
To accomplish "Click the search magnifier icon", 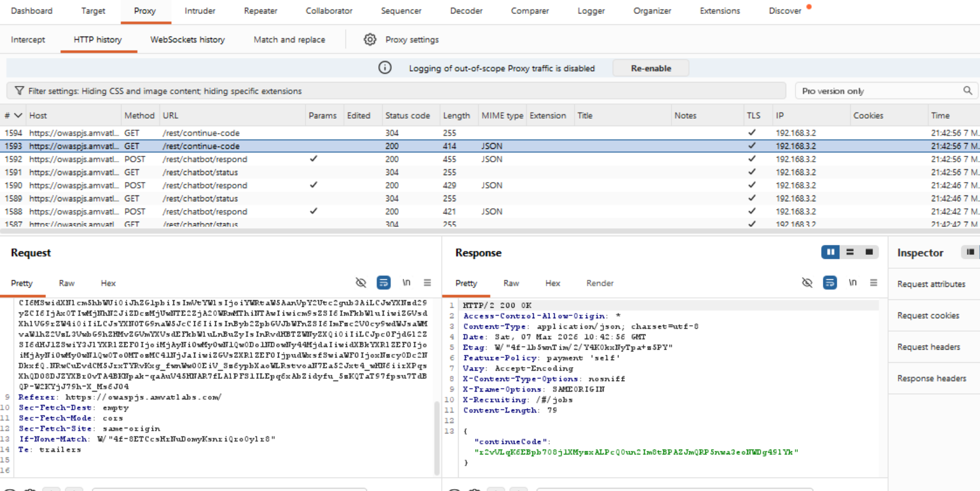I will pyautogui.click(x=967, y=91).
